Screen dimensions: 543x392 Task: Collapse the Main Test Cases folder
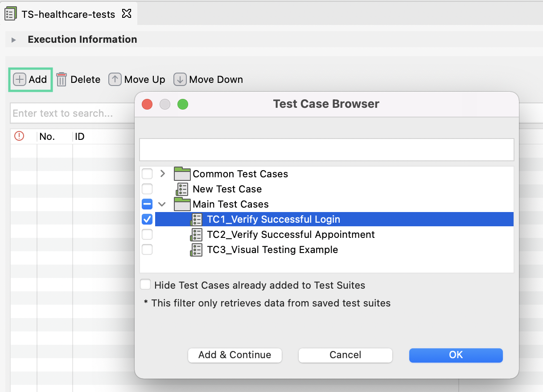pyautogui.click(x=162, y=204)
